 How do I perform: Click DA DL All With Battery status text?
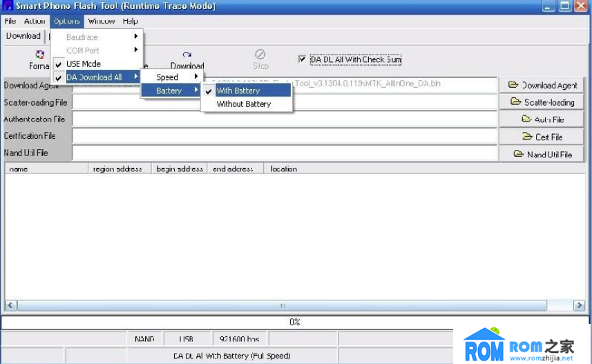(x=232, y=356)
